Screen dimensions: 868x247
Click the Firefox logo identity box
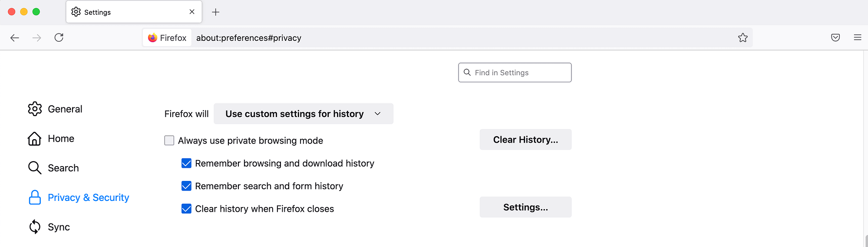167,38
